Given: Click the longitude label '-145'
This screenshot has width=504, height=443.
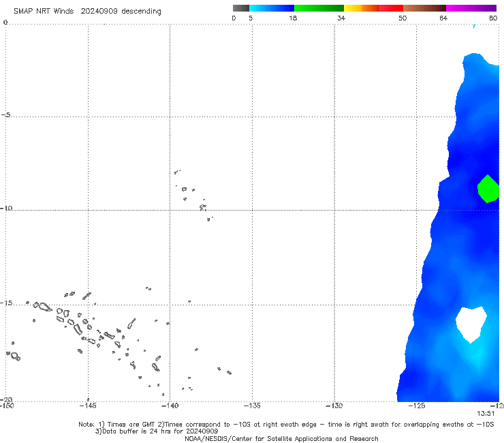Looking at the screenshot, I should (x=88, y=406).
